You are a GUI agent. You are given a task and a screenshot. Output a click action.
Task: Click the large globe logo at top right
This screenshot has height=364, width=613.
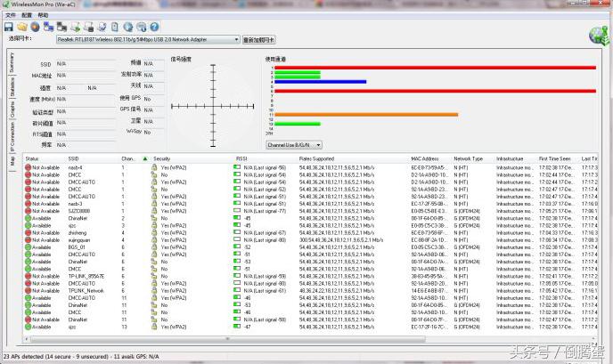click(599, 36)
